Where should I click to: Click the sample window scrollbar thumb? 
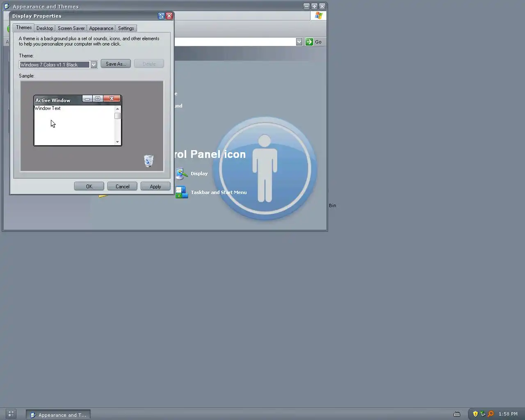pos(118,116)
